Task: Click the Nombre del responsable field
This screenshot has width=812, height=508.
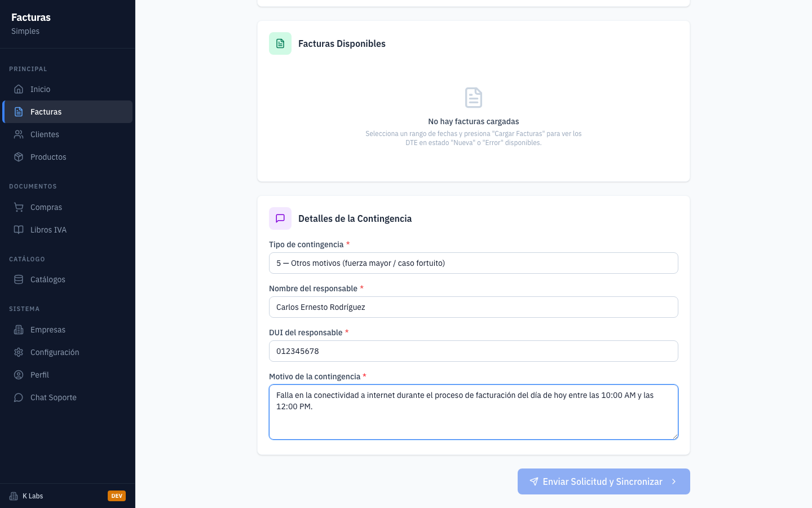Action: [x=474, y=307]
